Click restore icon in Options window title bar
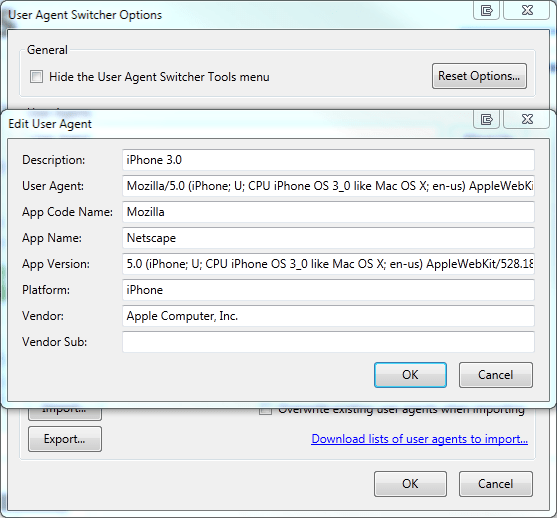The width and height of the screenshot is (557, 518). click(x=486, y=10)
